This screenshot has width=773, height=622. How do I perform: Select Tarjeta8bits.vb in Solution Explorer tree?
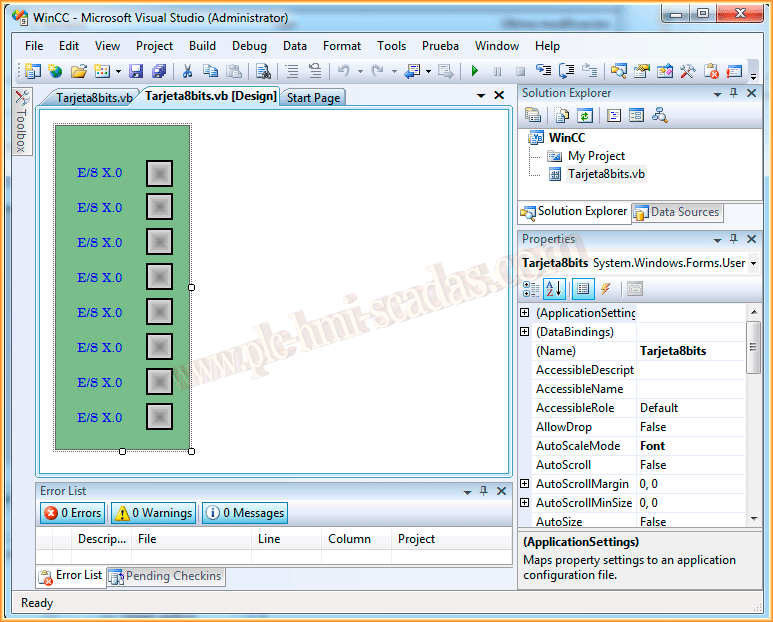pyautogui.click(x=606, y=174)
